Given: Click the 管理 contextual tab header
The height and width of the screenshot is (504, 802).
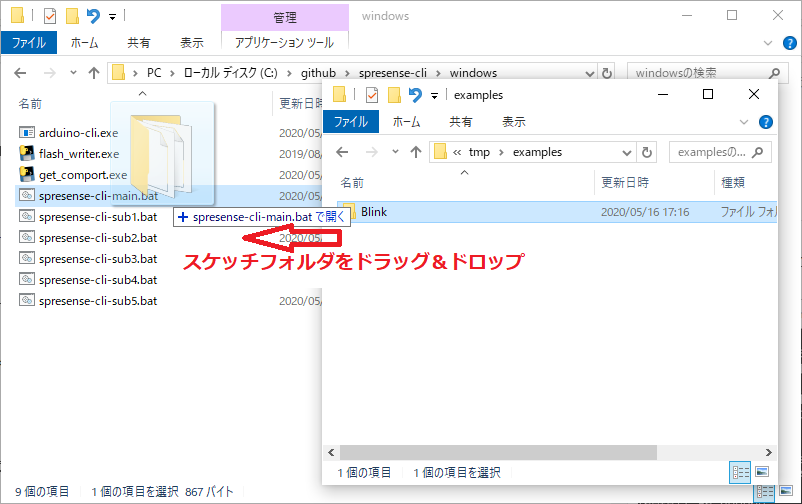Looking at the screenshot, I should pos(284,17).
